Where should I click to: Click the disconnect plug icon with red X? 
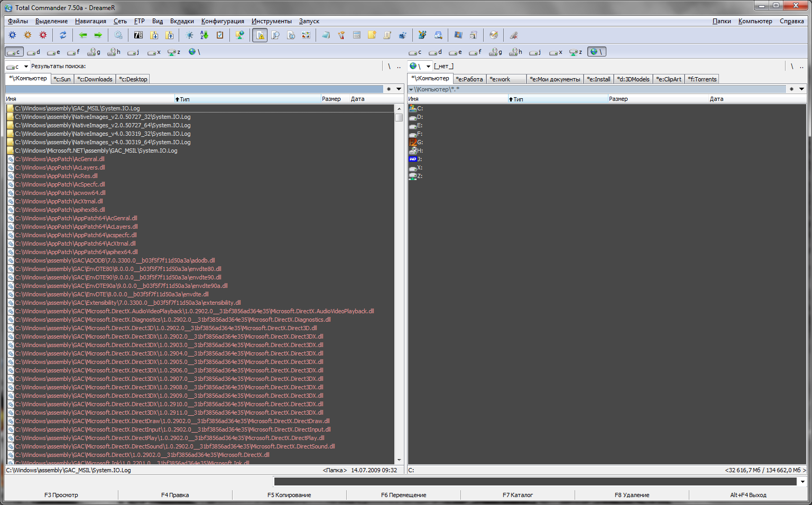pos(514,35)
